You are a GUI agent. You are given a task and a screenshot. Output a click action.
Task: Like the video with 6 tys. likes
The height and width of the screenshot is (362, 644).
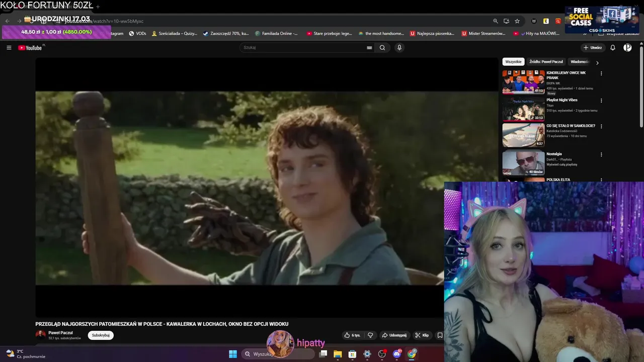click(352, 335)
